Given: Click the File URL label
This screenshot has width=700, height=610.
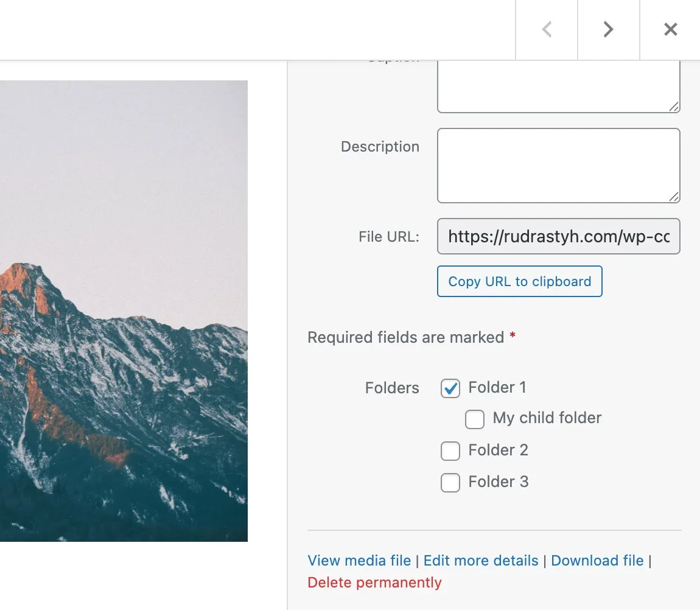Looking at the screenshot, I should click(x=389, y=237).
